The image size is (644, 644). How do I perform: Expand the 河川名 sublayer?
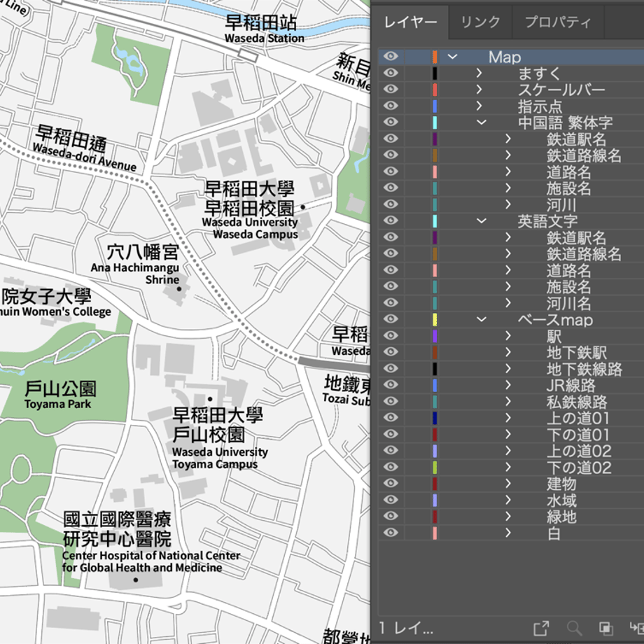point(508,303)
